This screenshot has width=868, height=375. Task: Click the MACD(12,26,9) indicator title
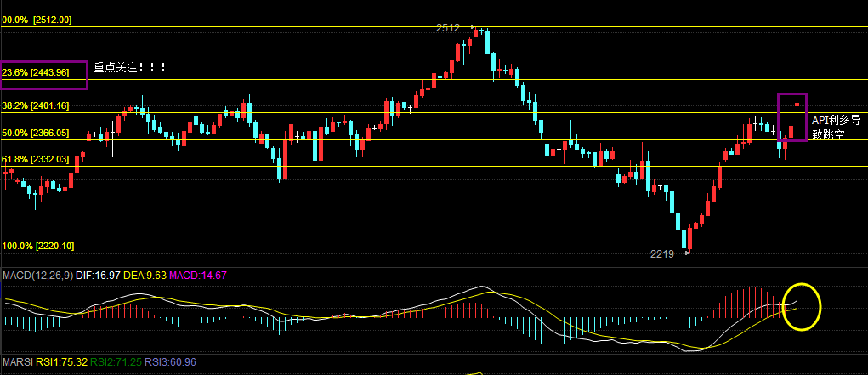point(37,276)
